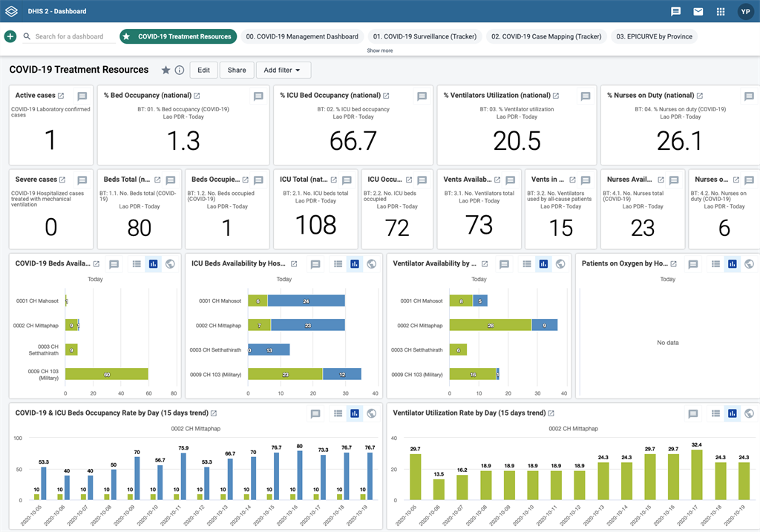The width and height of the screenshot is (760, 532).
Task: Switch Ventilator Availability to map view
Action: 560,263
